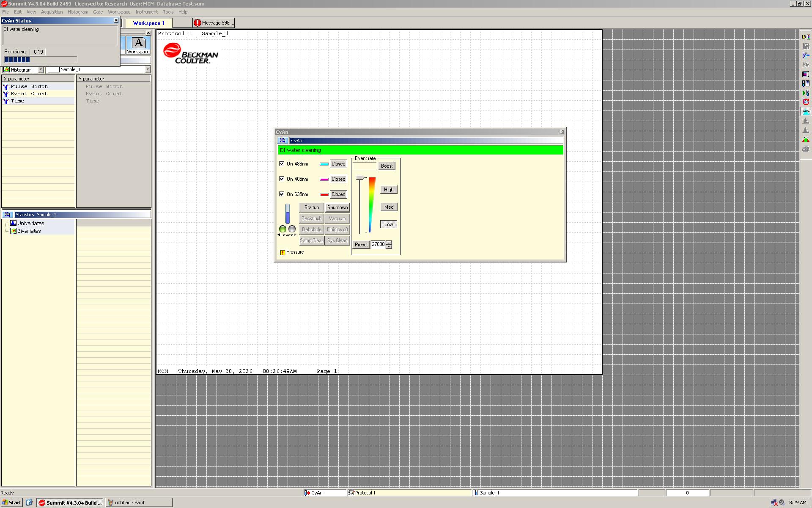The width and height of the screenshot is (812, 508).
Task: Toggle the On 488nm laser checkbox
Action: pyautogui.click(x=282, y=163)
